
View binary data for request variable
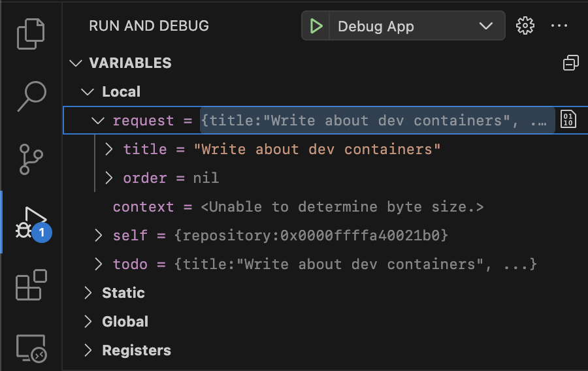pyautogui.click(x=568, y=120)
